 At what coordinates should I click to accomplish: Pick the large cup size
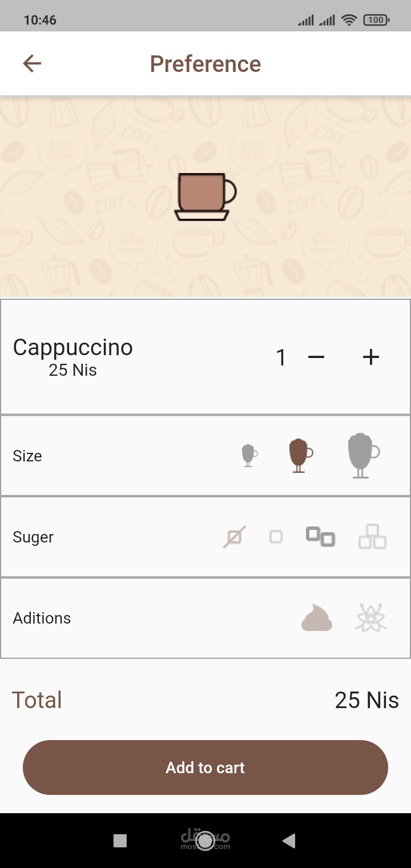(x=363, y=456)
